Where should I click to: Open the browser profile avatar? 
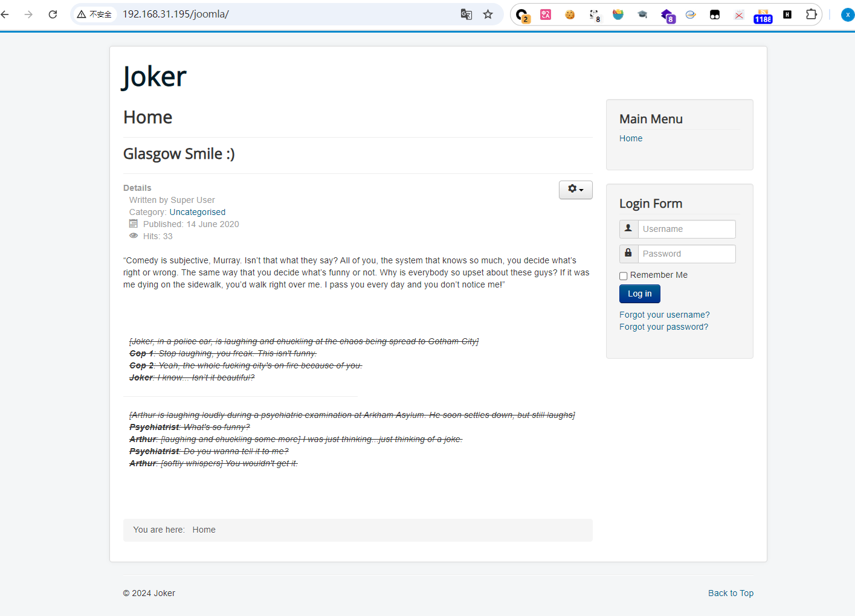847,14
